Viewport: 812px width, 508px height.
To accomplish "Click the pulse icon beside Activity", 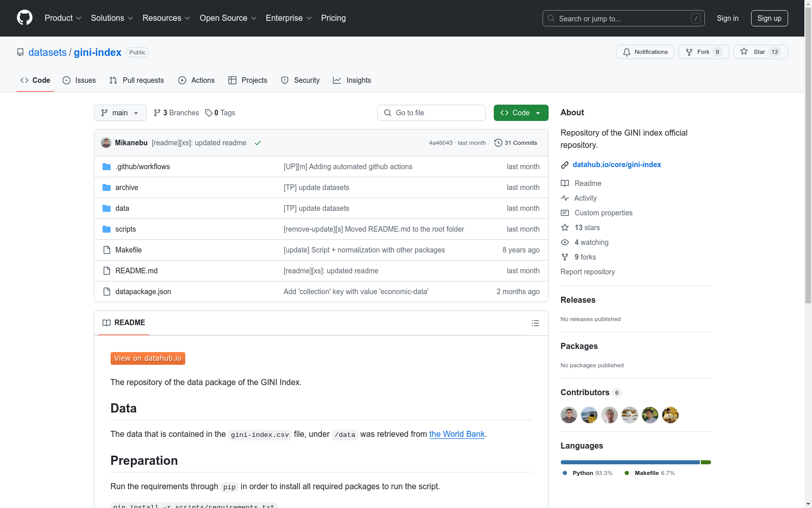I will coord(565,198).
